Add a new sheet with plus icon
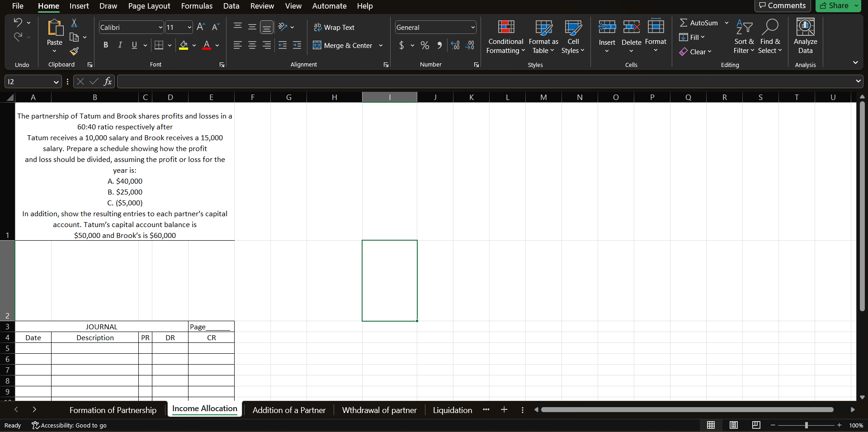Image resolution: width=868 pixels, height=432 pixels. tap(504, 410)
